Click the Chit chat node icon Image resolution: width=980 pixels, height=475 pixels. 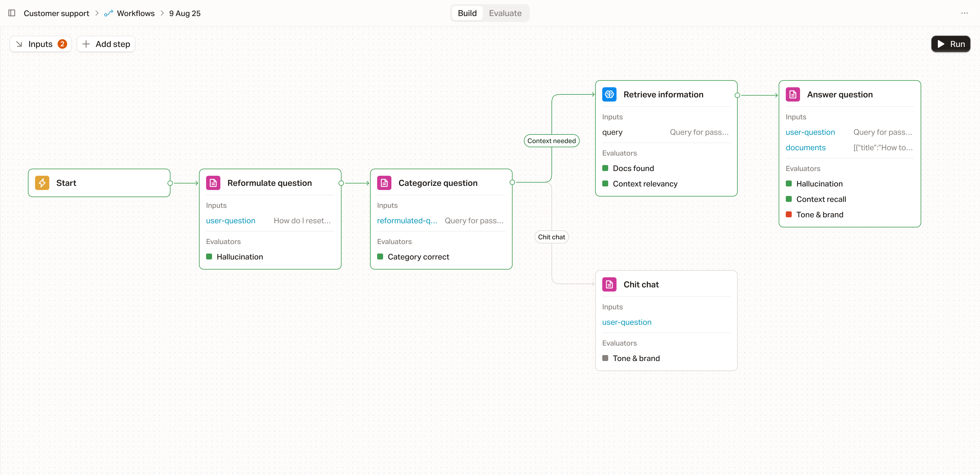(x=609, y=284)
